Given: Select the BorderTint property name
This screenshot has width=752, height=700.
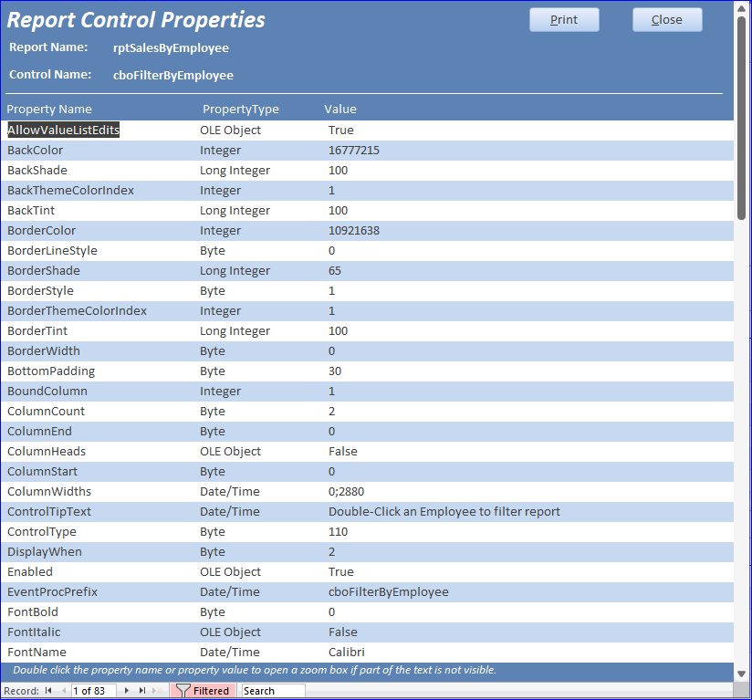Looking at the screenshot, I should (37, 331).
